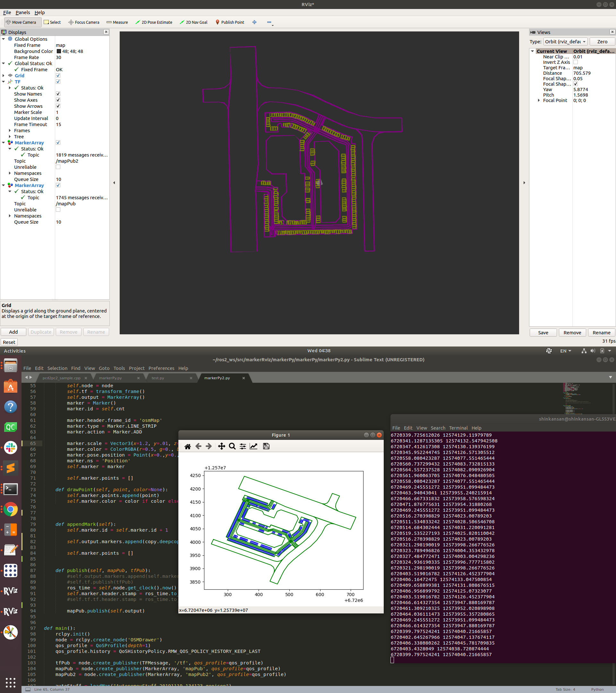This screenshot has width=616, height=693.
Task: Enable the matplotlib pan arrows tool
Action: coord(221,446)
